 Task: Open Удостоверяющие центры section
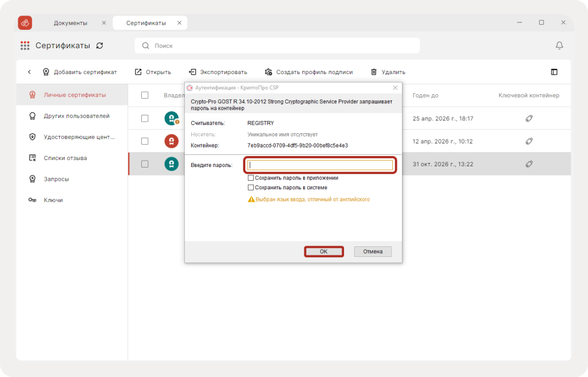pos(72,137)
